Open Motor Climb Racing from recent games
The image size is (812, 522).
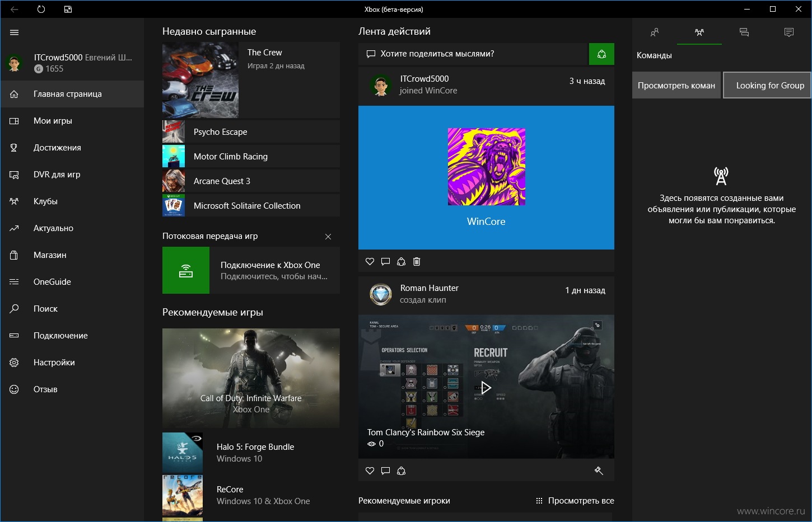(x=251, y=157)
